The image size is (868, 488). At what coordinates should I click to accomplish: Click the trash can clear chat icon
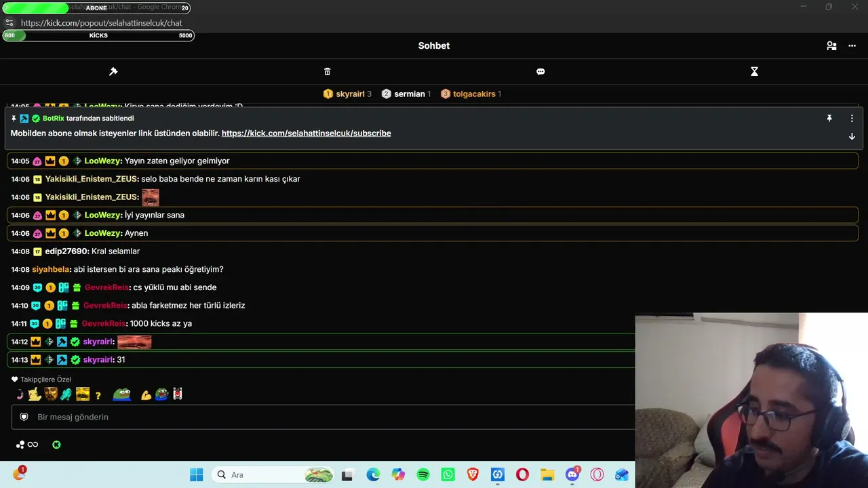(x=328, y=71)
